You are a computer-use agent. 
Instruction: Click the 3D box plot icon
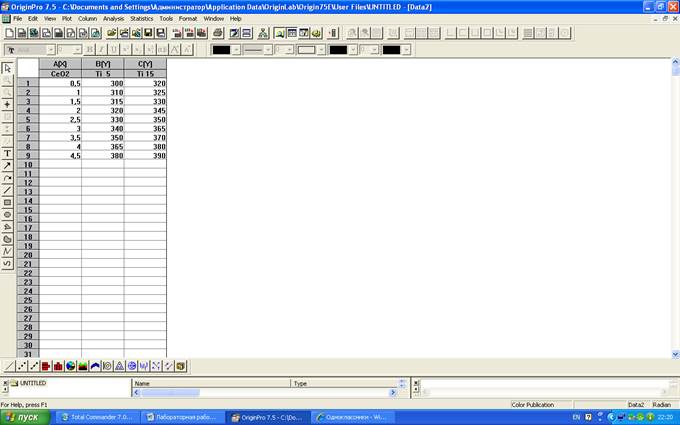[x=181, y=366]
